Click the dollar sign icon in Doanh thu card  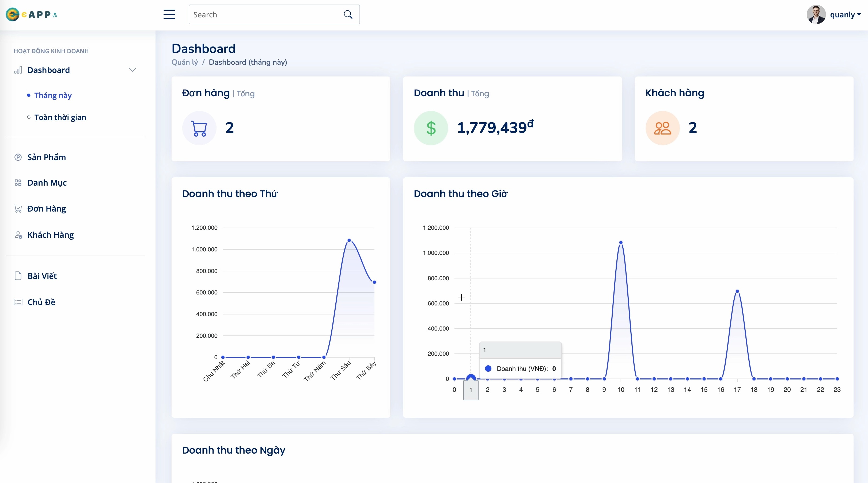(x=431, y=128)
